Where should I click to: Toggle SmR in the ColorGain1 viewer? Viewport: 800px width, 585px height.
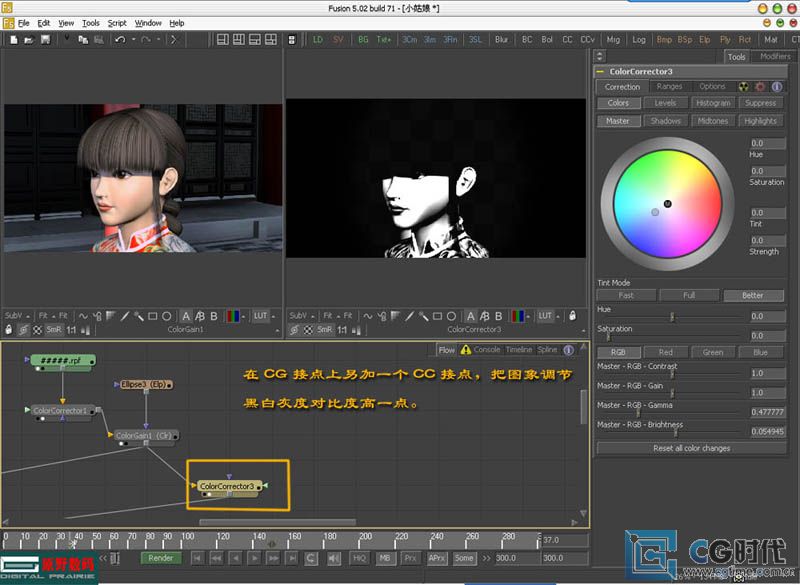tap(54, 330)
